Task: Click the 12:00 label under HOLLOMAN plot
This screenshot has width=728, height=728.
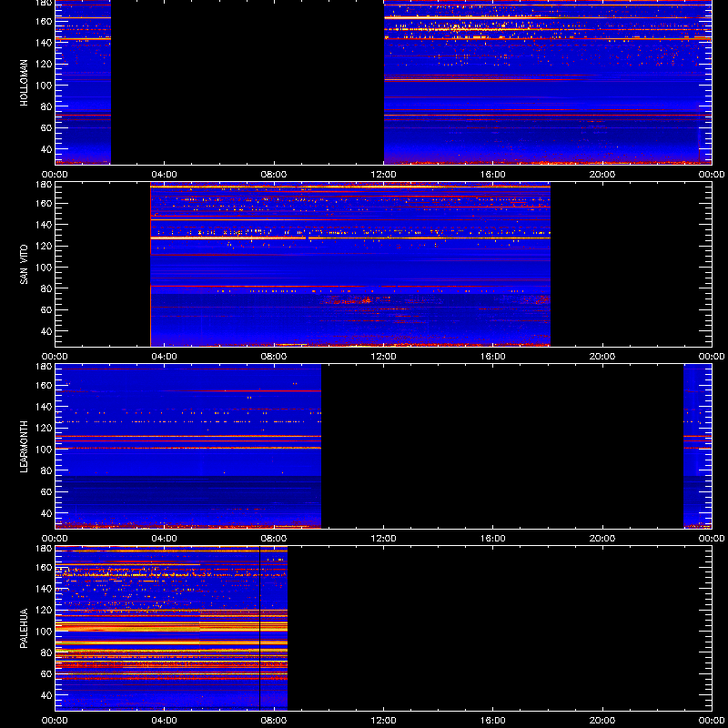Action: click(x=383, y=175)
